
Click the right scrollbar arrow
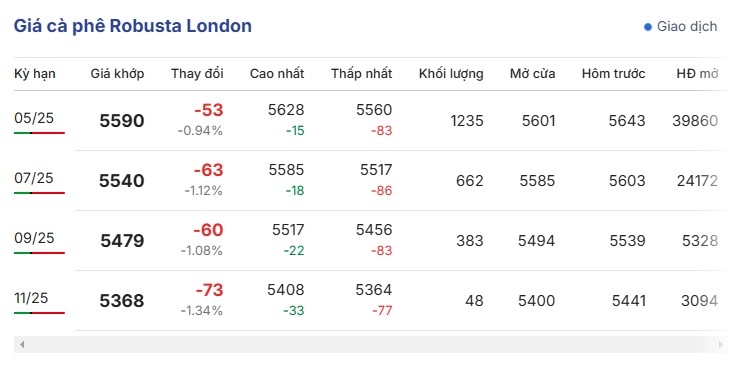pos(721,345)
